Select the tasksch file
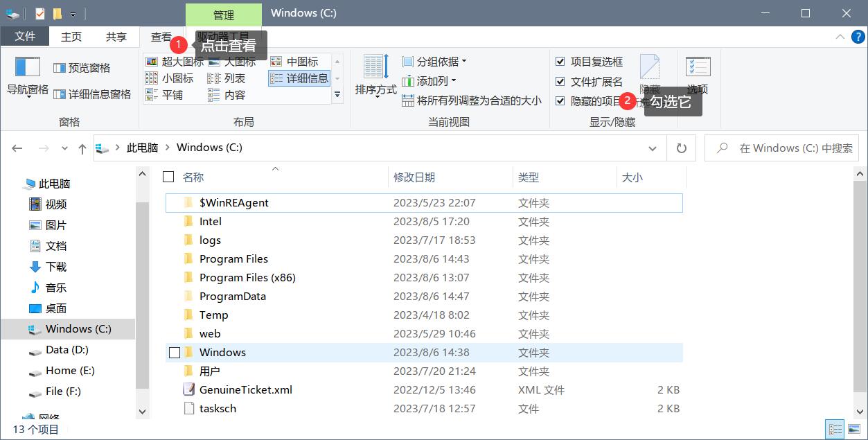The image size is (868, 440). 424,409
